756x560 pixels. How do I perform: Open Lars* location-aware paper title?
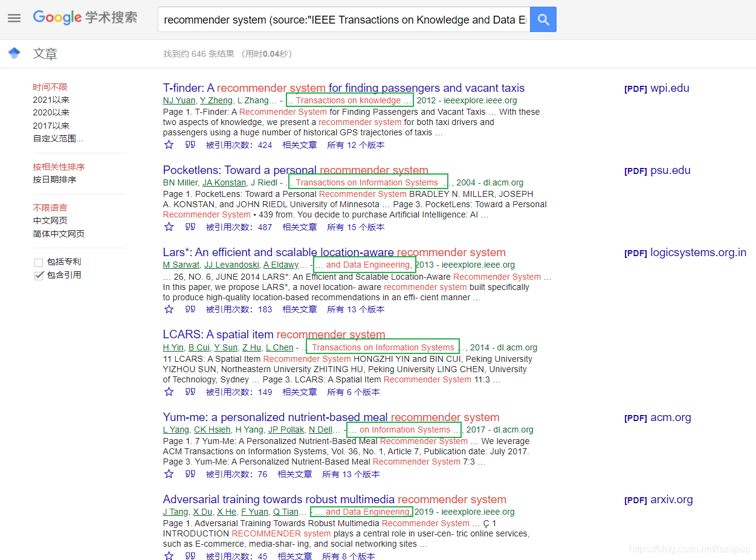point(334,252)
